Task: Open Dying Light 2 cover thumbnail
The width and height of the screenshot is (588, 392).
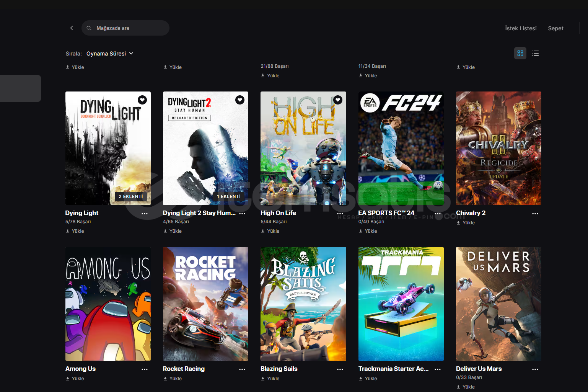Action: 205,148
